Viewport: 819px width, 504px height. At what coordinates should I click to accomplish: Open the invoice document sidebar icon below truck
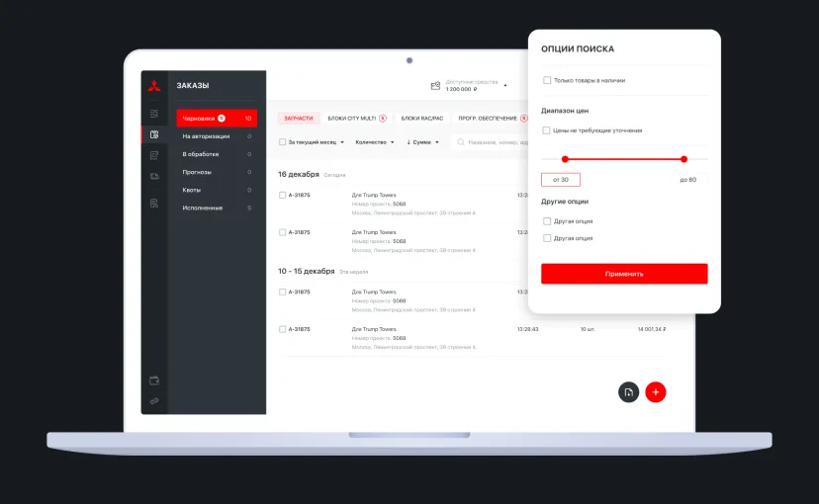[154, 203]
